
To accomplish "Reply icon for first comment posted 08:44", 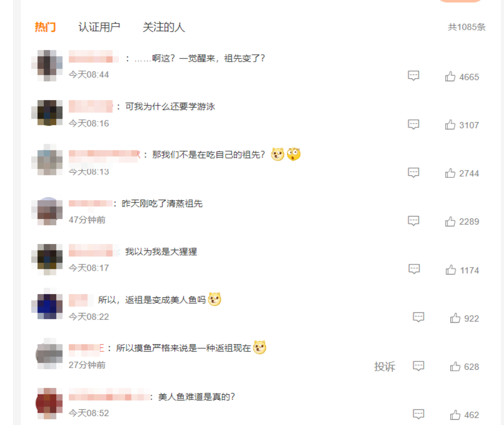I will tap(413, 76).
